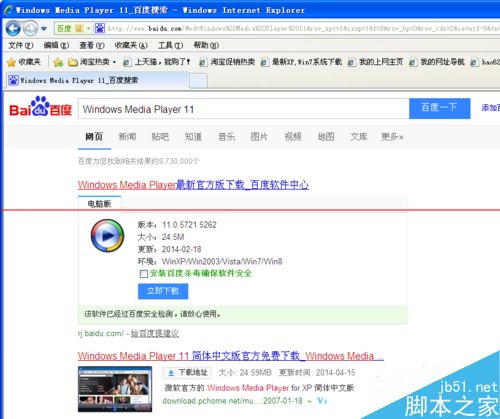Expand the 更多» categories link
The height and width of the screenshot is (419, 500).
coord(392,136)
